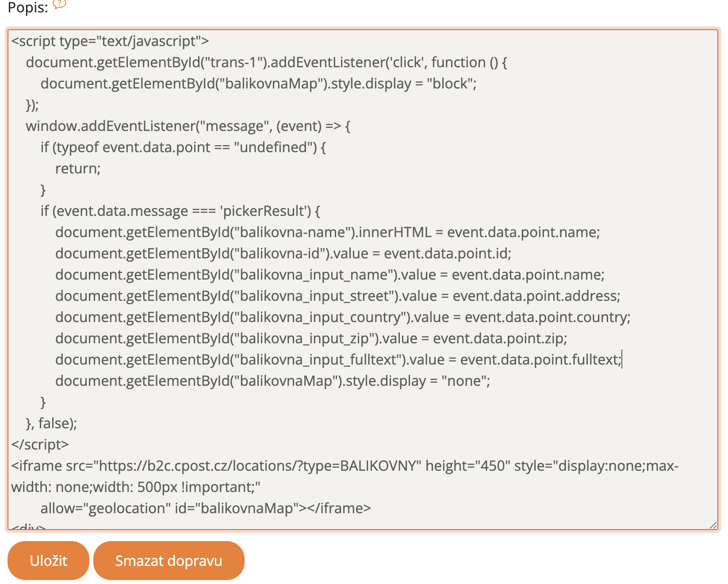This screenshot has width=728, height=584.
Task: Click the balikovna_input_zip line
Action: point(311,338)
